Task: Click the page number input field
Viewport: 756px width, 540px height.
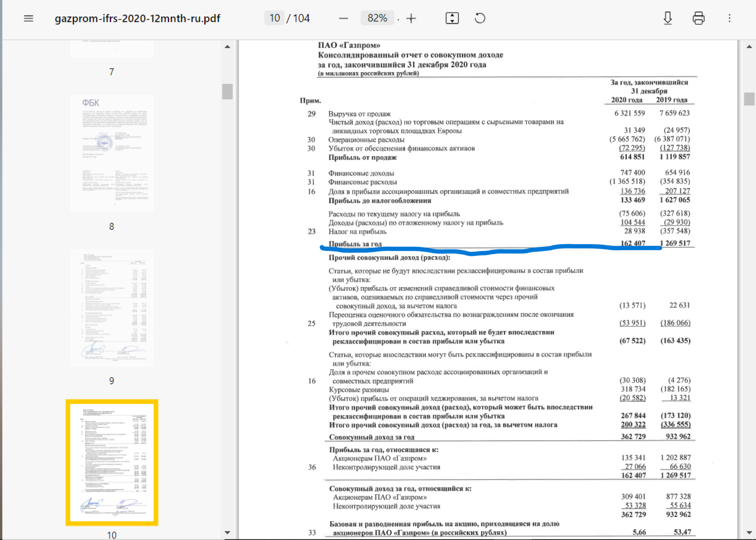Action: click(274, 18)
